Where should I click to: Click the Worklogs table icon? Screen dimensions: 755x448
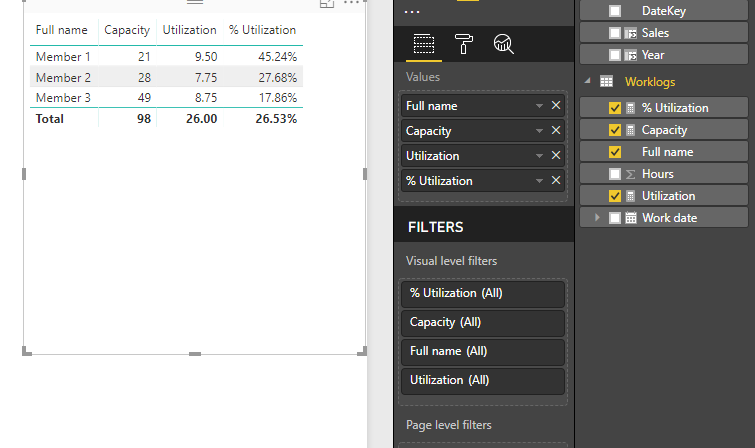(606, 81)
